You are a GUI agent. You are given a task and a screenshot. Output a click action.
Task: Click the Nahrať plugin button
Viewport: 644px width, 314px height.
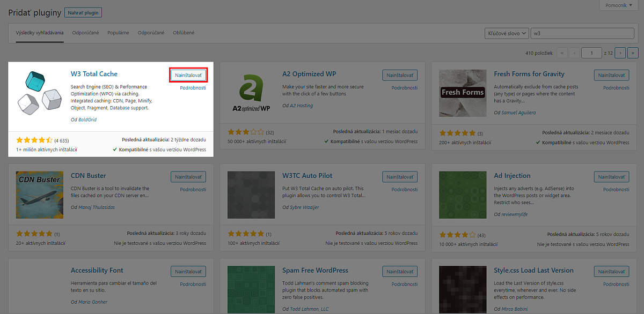83,13
